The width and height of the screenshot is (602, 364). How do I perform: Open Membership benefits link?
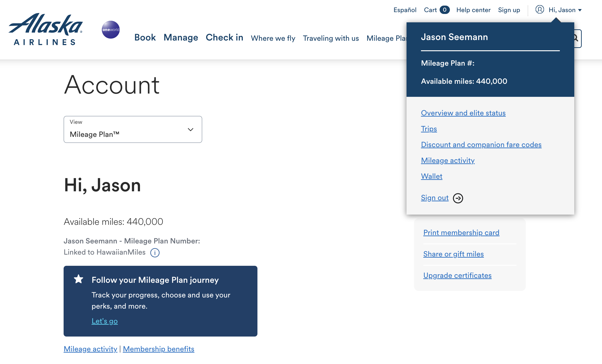tap(159, 349)
